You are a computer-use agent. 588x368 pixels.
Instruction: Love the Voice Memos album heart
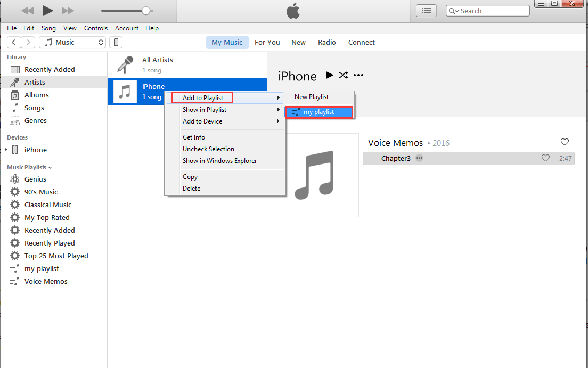pyautogui.click(x=565, y=142)
